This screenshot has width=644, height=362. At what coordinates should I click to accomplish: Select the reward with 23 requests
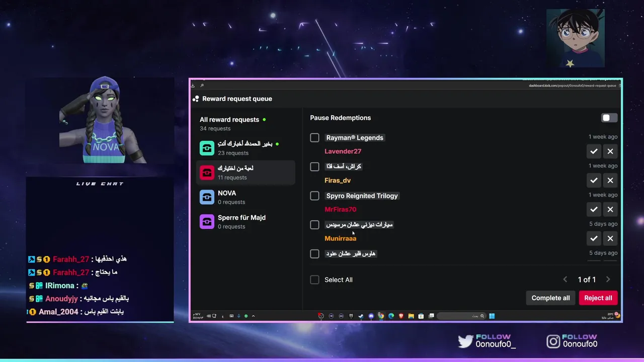click(x=246, y=148)
